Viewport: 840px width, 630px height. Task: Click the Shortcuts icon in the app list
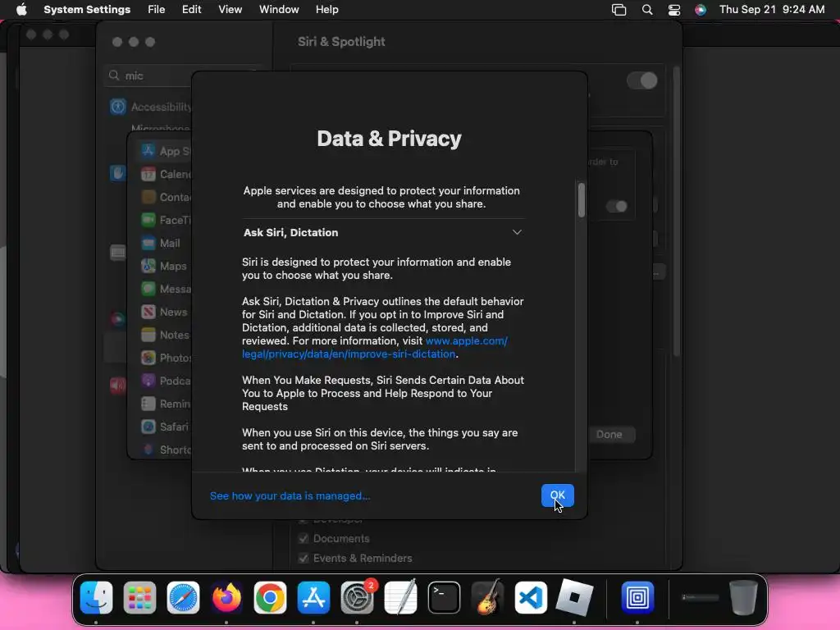tap(148, 450)
